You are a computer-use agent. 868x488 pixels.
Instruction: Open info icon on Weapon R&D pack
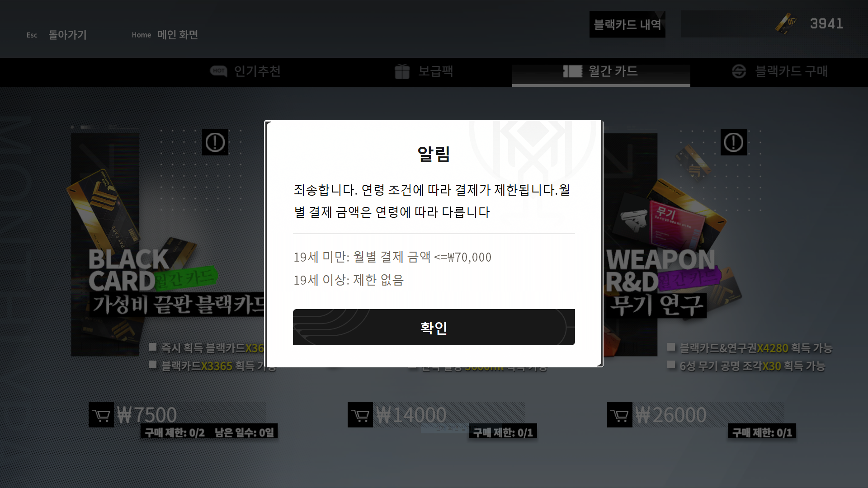(x=734, y=142)
